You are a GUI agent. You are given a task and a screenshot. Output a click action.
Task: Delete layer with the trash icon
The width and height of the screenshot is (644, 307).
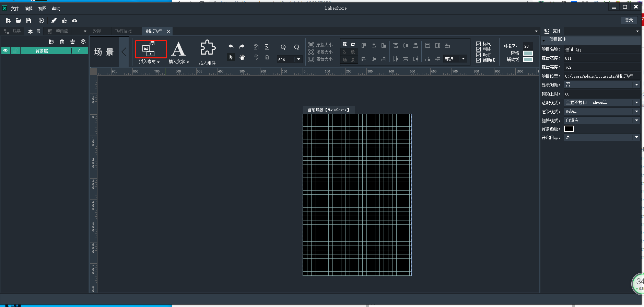pos(62,42)
